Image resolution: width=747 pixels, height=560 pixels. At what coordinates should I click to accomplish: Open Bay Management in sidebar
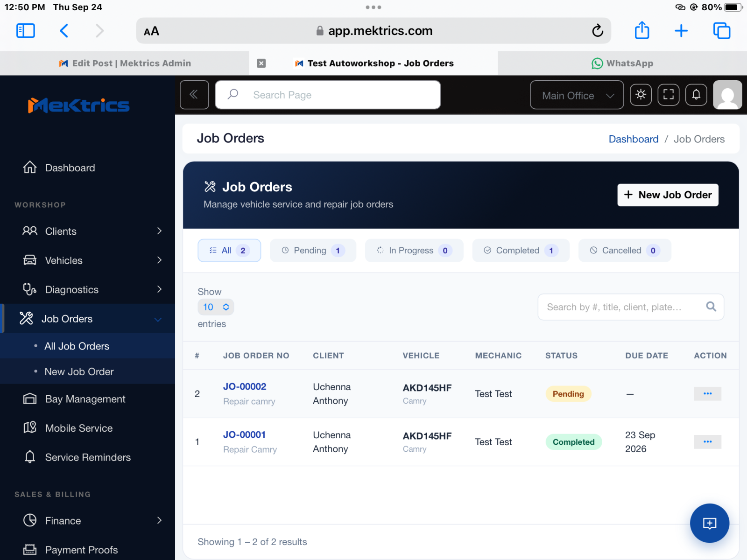point(87,399)
